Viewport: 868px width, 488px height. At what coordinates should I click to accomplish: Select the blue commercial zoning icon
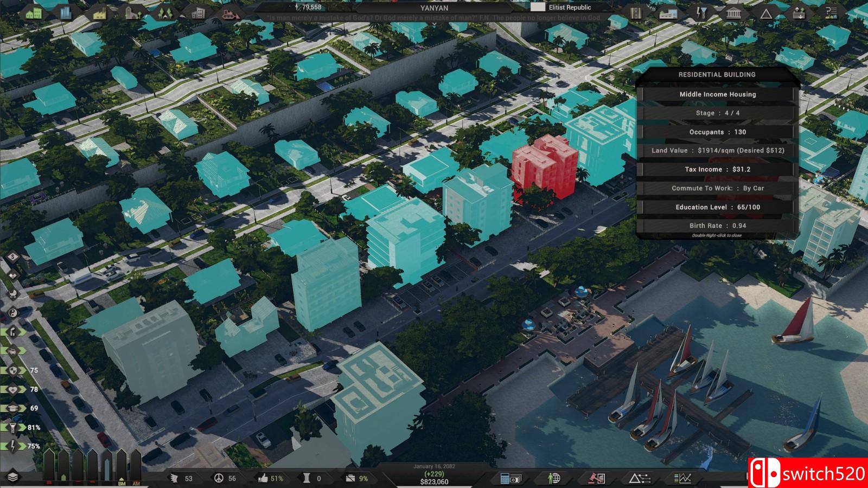[x=66, y=12]
